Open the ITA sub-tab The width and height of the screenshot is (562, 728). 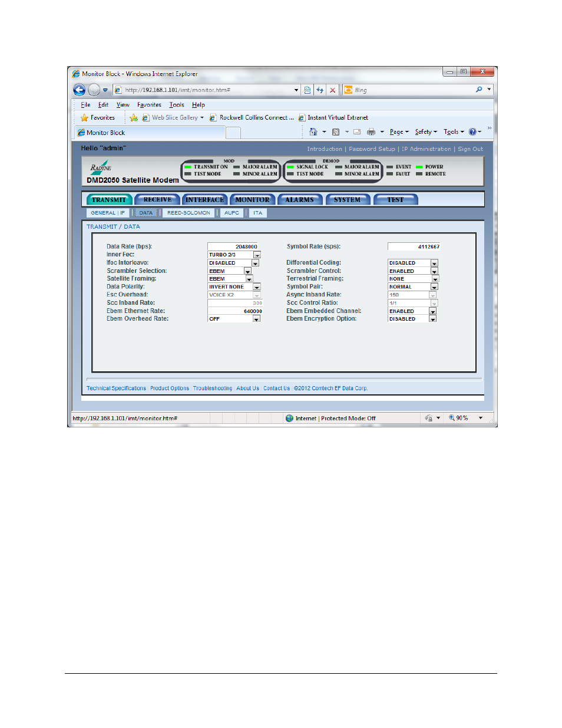258,213
